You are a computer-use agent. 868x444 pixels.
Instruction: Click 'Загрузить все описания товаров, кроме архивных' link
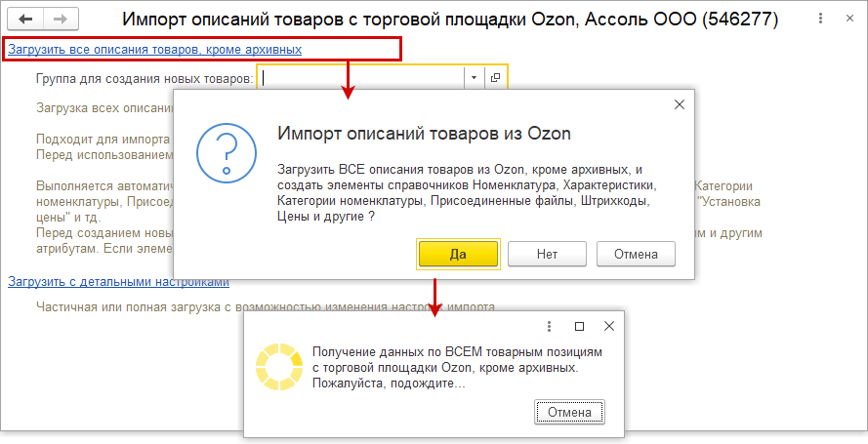[154, 49]
